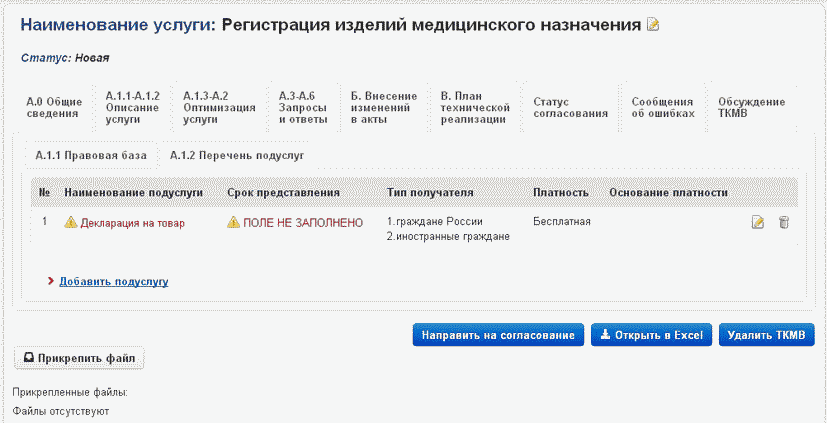Open the Сообщения об ошибках tab
The width and height of the screenshot is (827, 423).
click(662, 107)
